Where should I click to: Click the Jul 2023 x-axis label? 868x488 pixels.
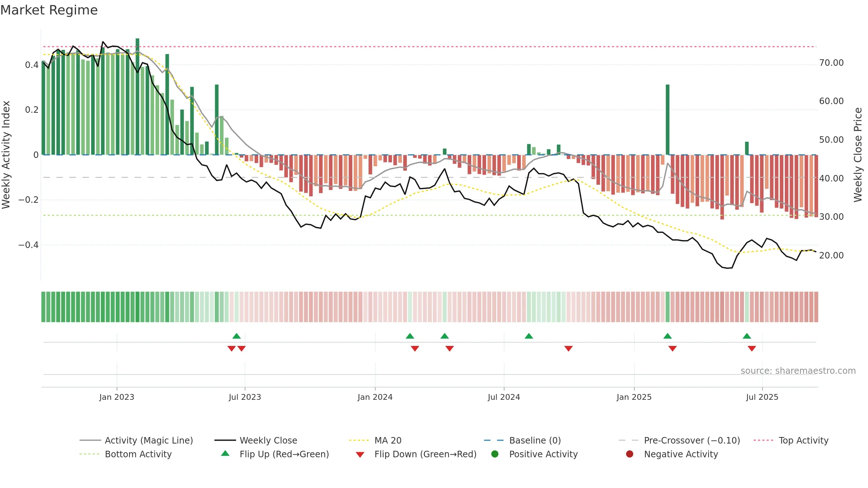click(245, 397)
